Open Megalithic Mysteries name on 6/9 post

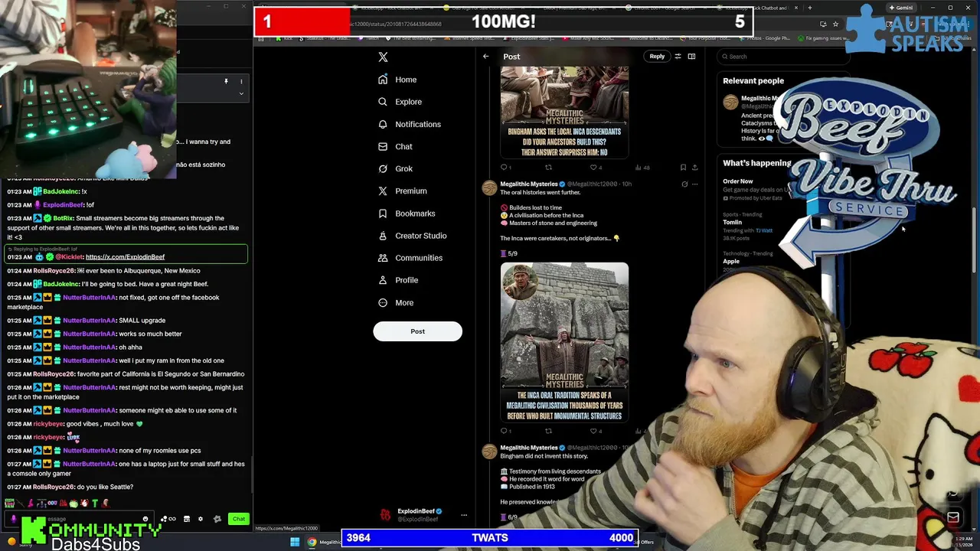click(x=529, y=448)
